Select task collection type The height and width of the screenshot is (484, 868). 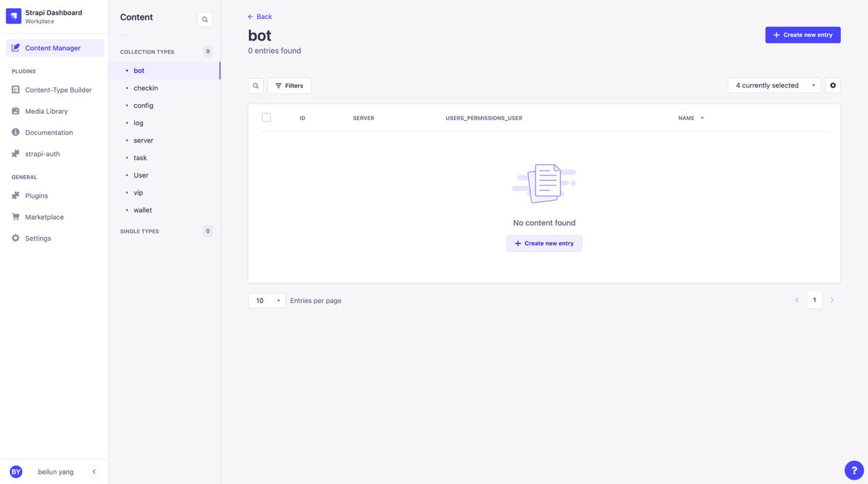click(x=165, y=158)
